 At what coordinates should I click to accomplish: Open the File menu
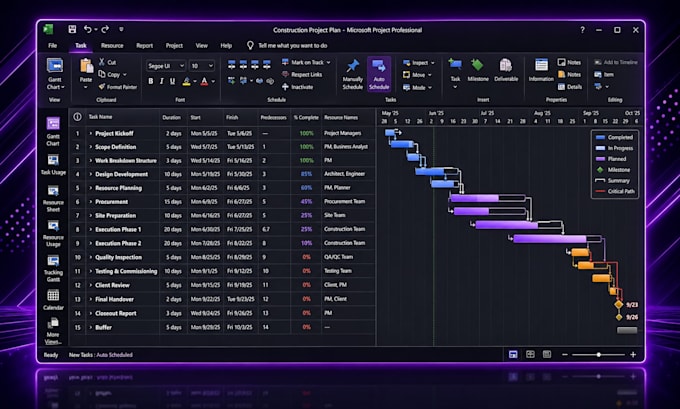point(52,46)
